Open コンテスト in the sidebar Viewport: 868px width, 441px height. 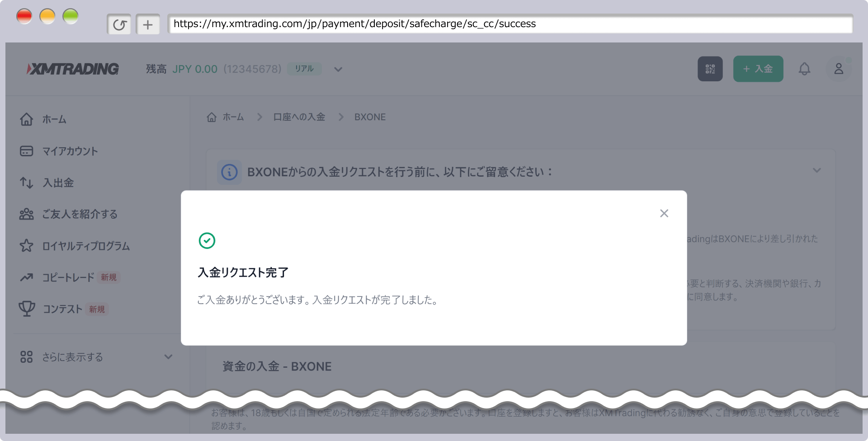(x=62, y=309)
